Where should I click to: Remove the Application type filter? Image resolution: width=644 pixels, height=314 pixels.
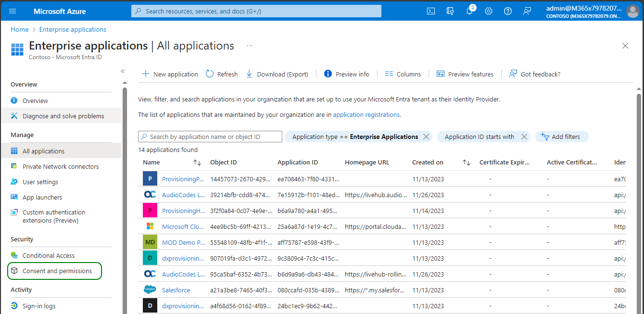426,137
